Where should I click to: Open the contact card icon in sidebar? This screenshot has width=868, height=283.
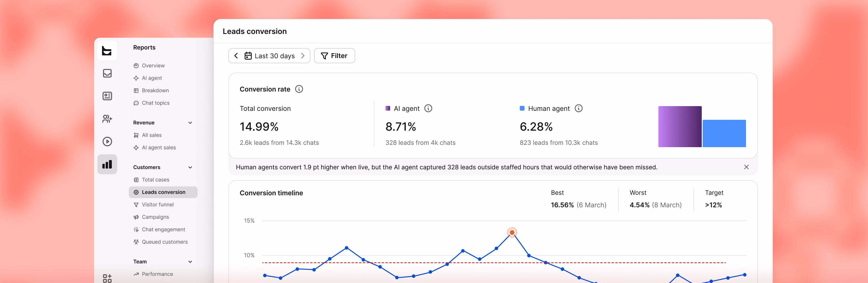[x=107, y=96]
